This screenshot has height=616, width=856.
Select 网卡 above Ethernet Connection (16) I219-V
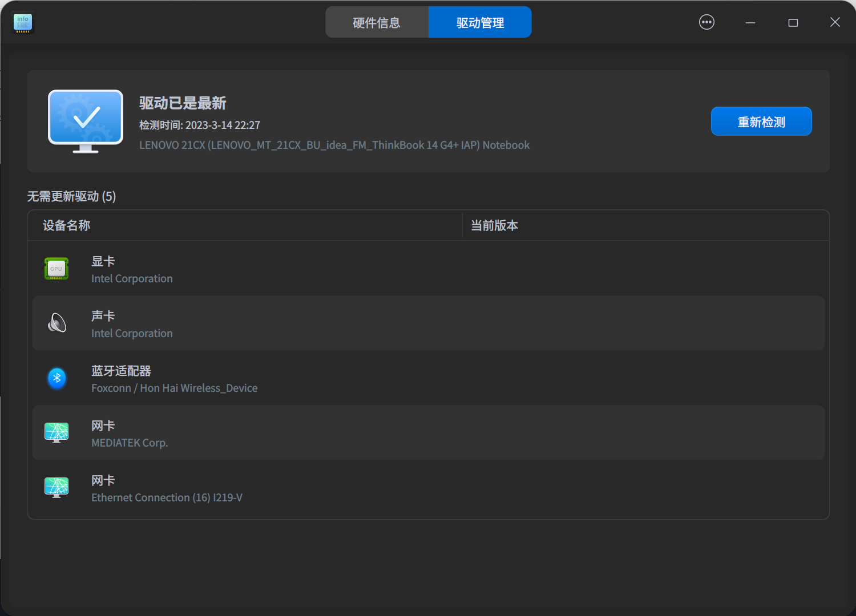pyautogui.click(x=103, y=480)
